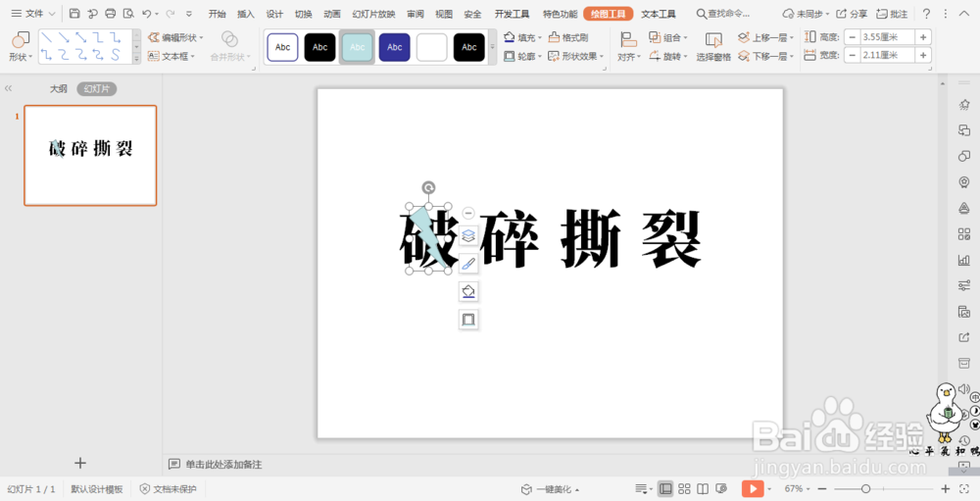This screenshot has height=501, width=980.
Task: Click the Redo arrow icon
Action: [170, 13]
